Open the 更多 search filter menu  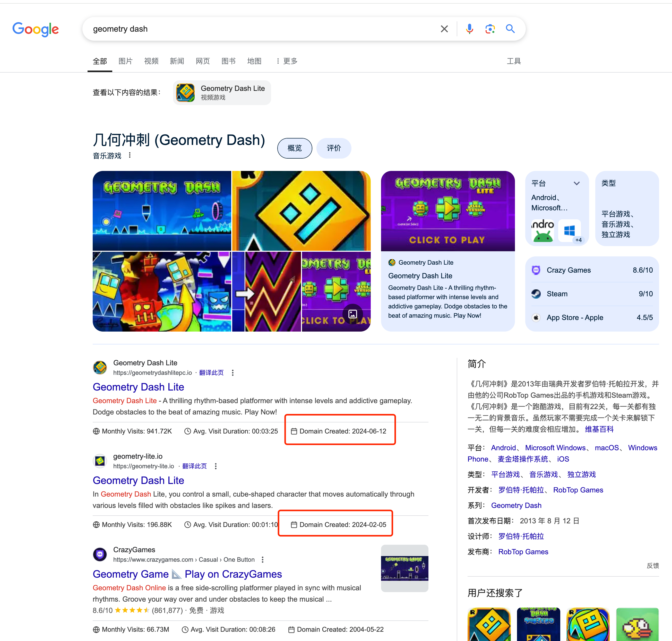click(x=287, y=61)
